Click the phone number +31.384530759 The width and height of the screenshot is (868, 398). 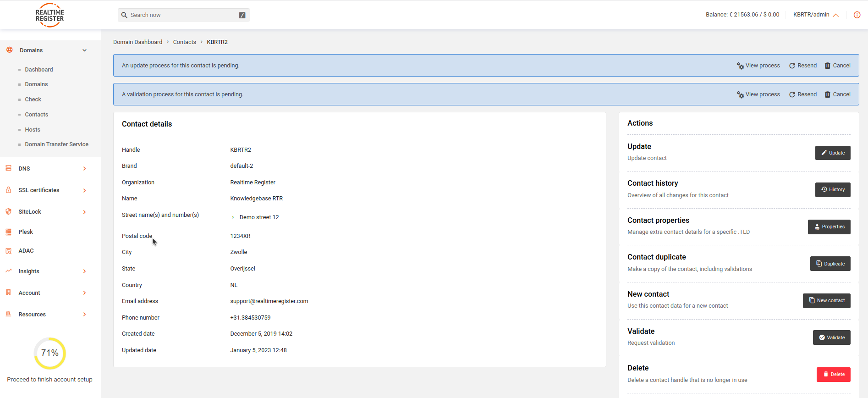tap(250, 318)
